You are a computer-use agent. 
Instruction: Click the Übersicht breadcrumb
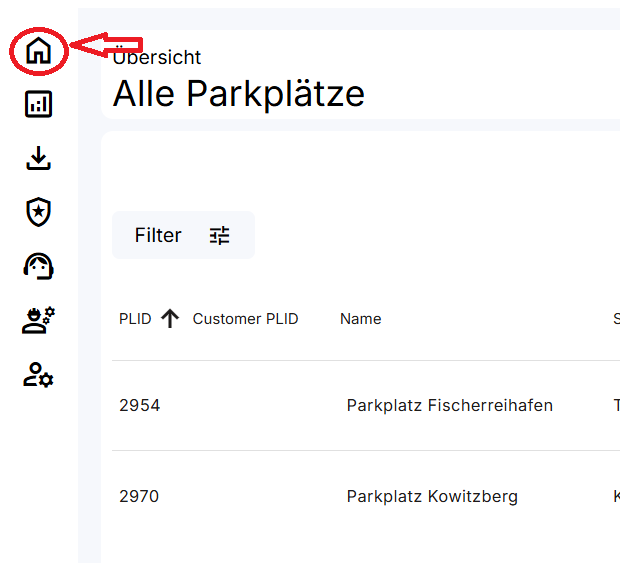(x=157, y=58)
